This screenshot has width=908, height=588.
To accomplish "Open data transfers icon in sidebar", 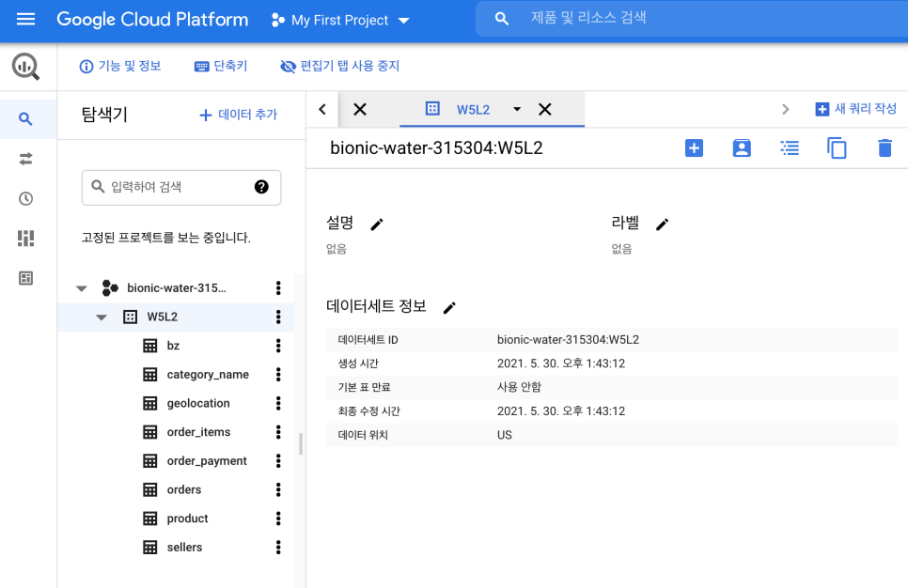I will (25, 159).
